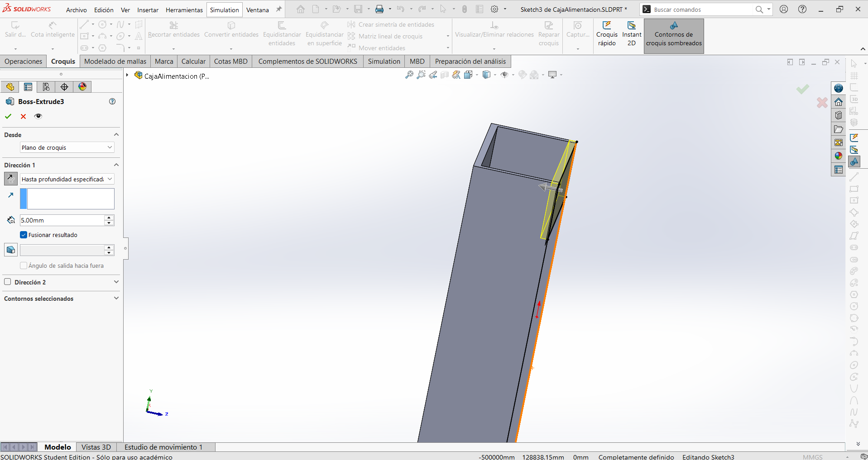
Task: Click Section view icon in viewport toolbar
Action: 445,75
